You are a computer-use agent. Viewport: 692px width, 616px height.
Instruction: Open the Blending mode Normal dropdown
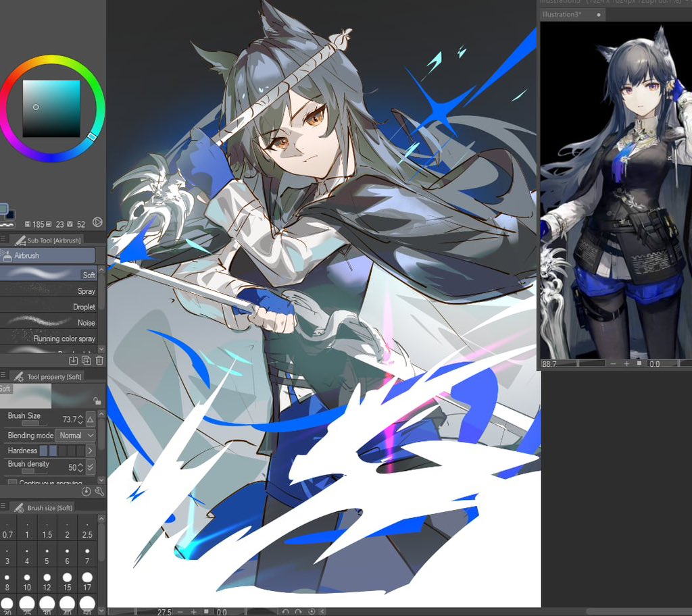75,436
